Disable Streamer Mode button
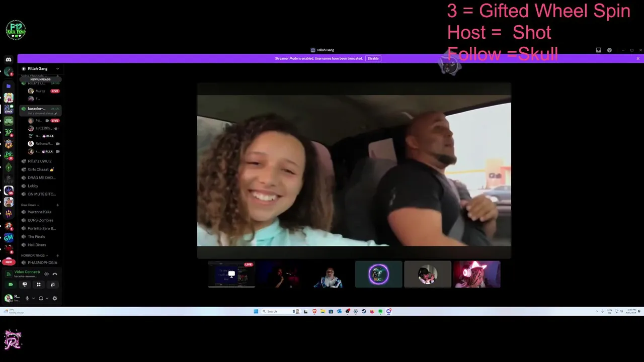 pos(373,58)
